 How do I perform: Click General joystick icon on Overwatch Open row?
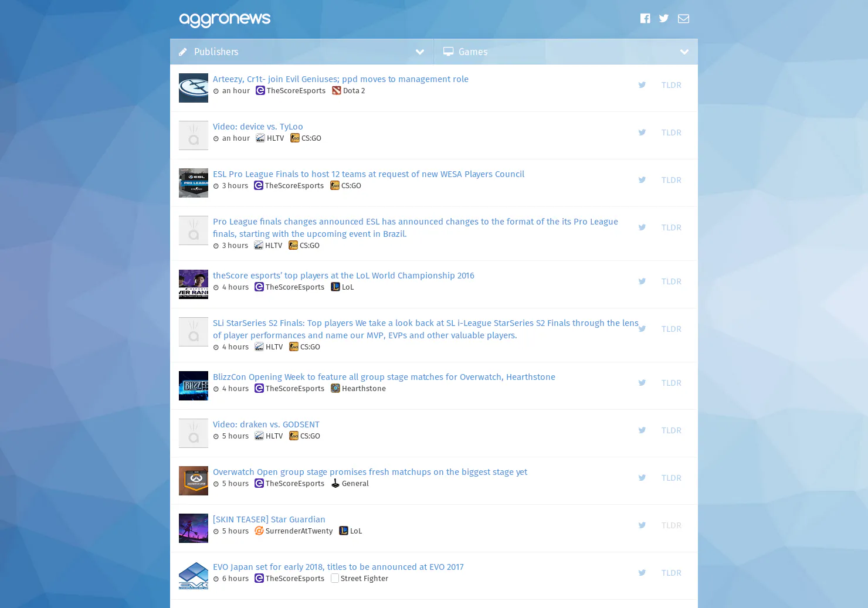335,484
